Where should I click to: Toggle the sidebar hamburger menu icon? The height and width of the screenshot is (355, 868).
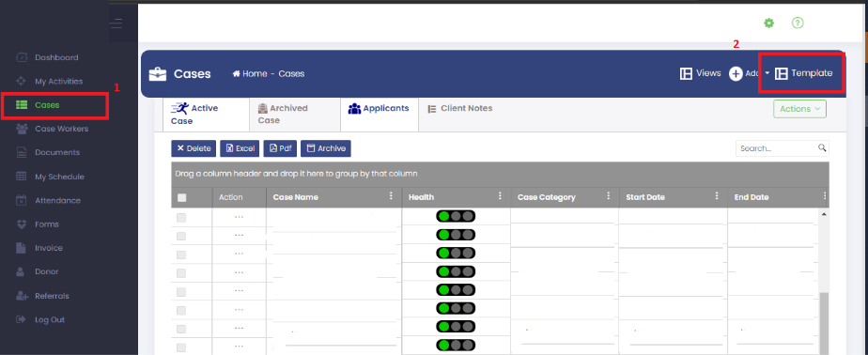click(x=116, y=23)
